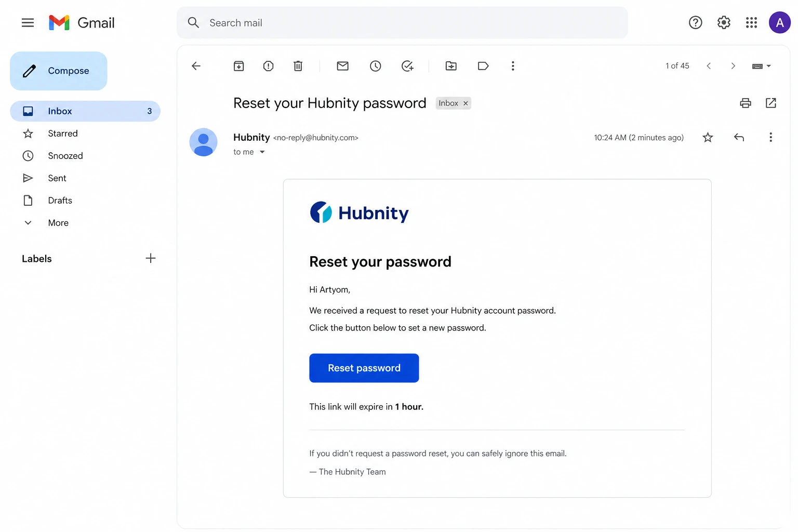Click the Reset password button
The image size is (798, 532).
point(364,368)
